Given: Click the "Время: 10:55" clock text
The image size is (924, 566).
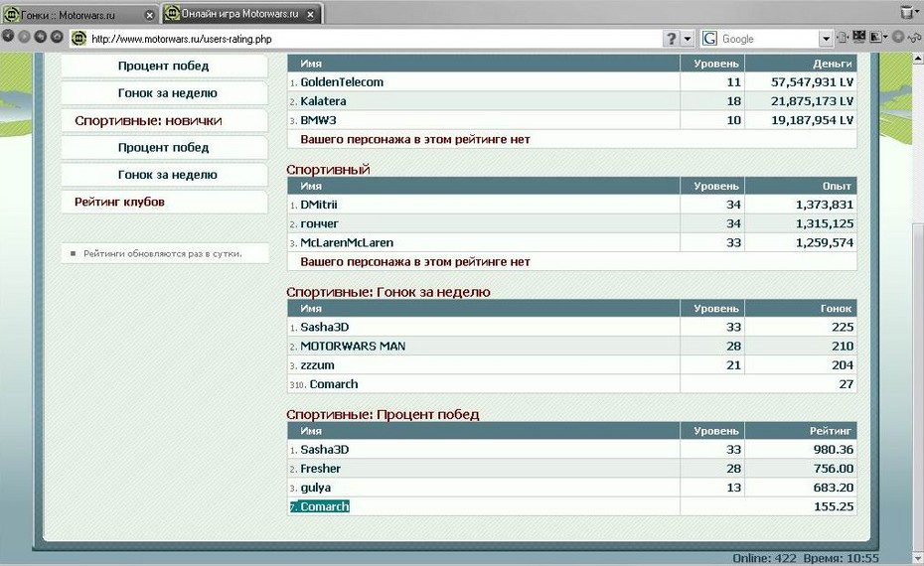Looking at the screenshot, I should point(841,558).
